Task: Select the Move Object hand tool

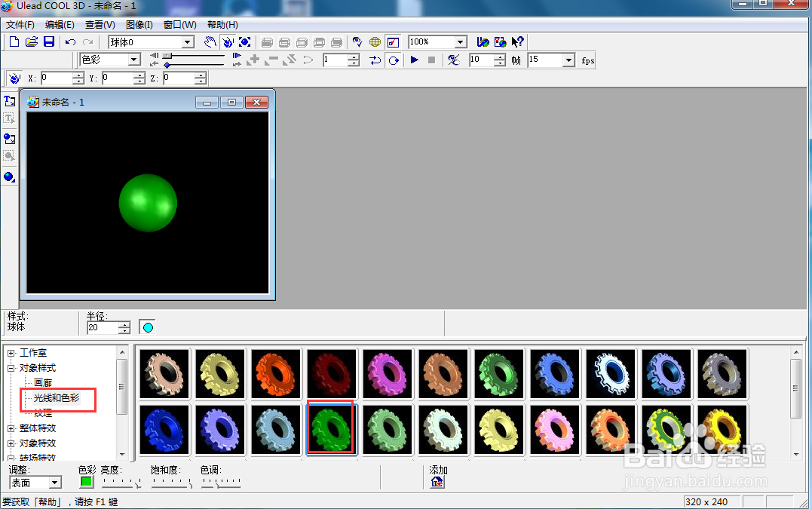Action: [x=210, y=42]
